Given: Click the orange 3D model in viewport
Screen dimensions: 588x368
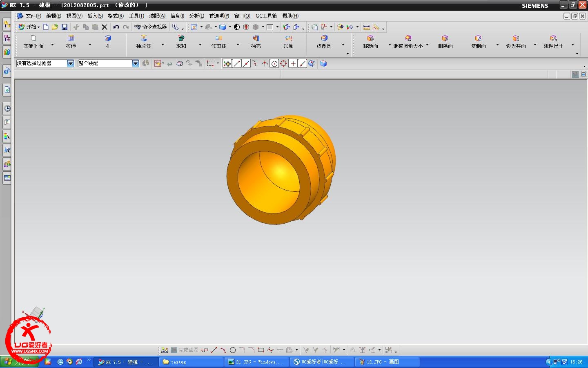Looking at the screenshot, I should (x=281, y=170).
